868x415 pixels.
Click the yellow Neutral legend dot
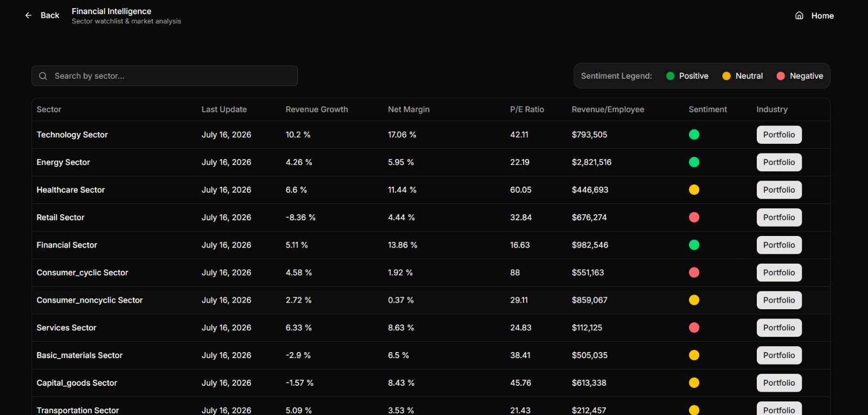726,76
